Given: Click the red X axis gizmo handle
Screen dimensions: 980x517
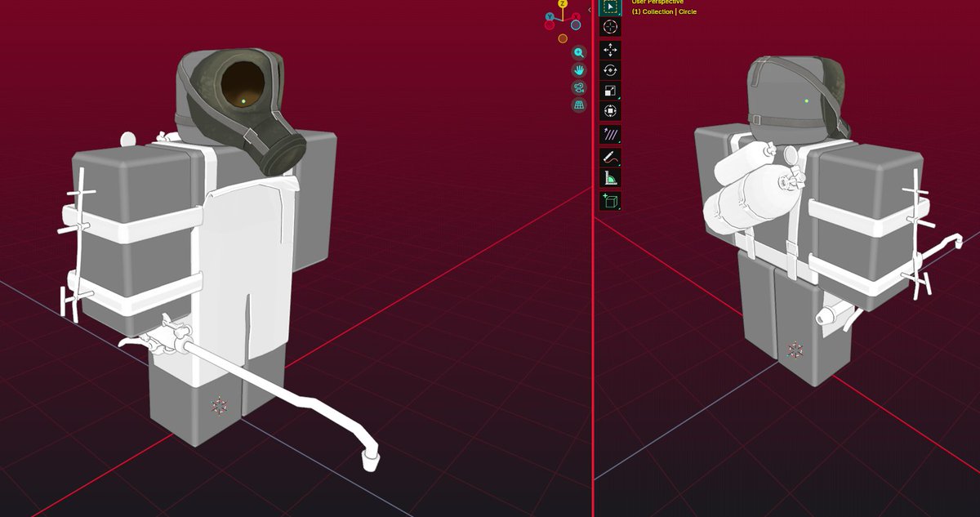Looking at the screenshot, I should pyautogui.click(x=576, y=16).
